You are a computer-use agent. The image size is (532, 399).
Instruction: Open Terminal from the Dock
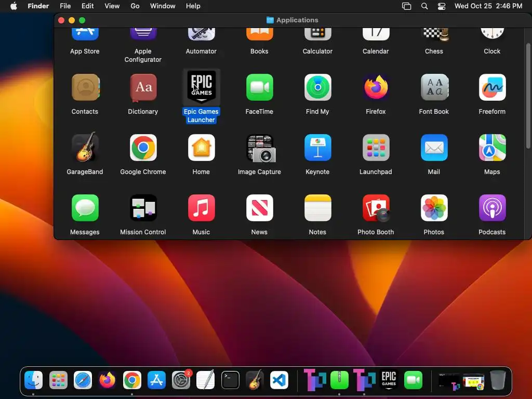click(230, 380)
